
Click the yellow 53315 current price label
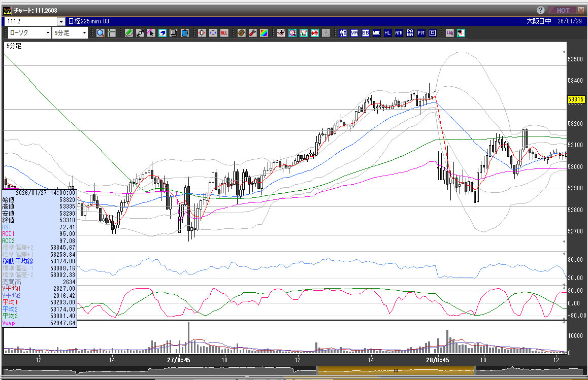576,99
